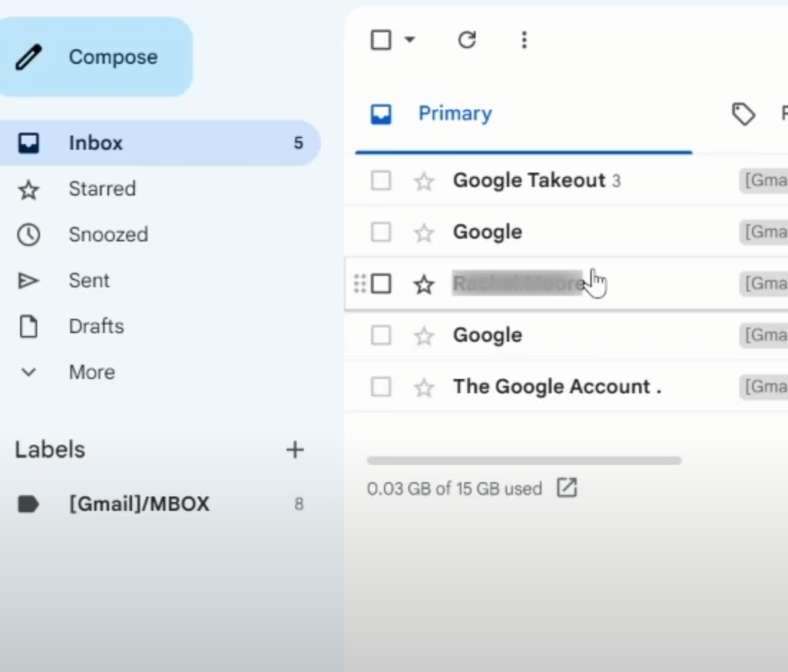Click label chip on The Google Account row

pos(764,387)
